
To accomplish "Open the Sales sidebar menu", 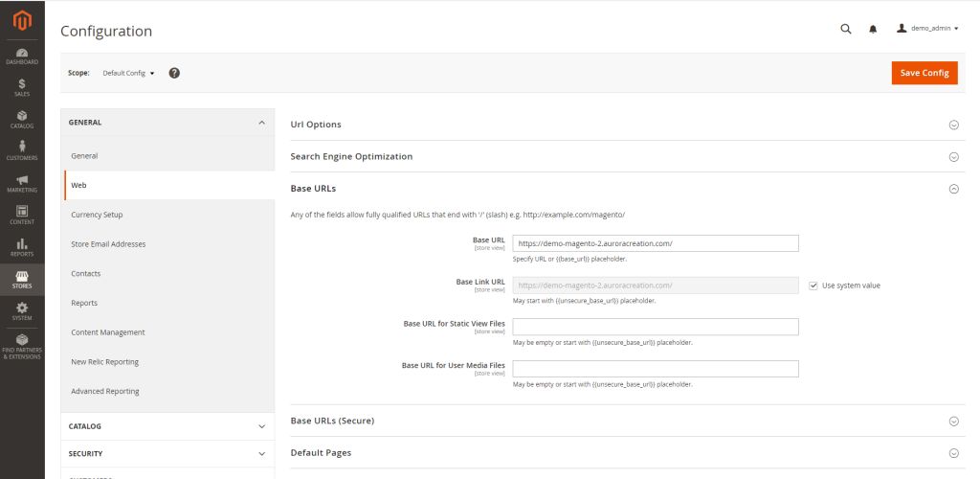I will (x=22, y=88).
